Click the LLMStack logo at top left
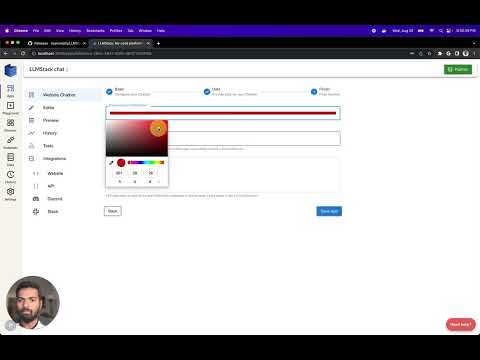This screenshot has width=480, height=360. pyautogui.click(x=10, y=71)
